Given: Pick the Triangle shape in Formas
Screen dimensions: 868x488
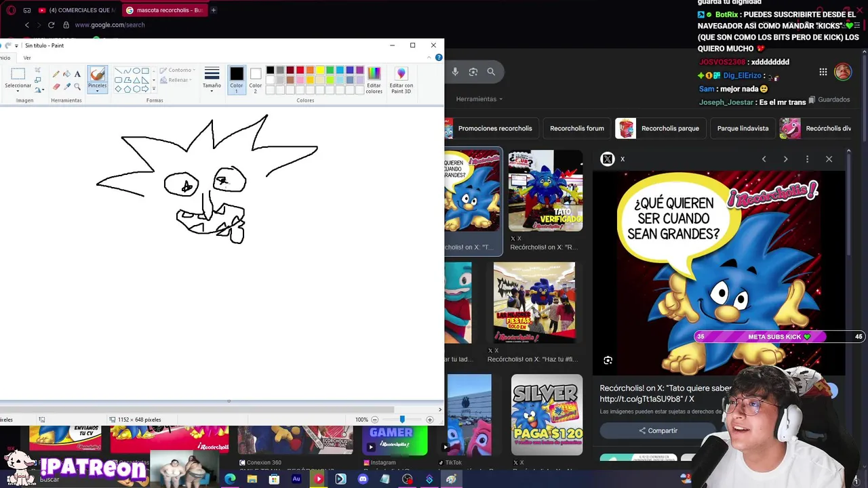Looking at the screenshot, I should [136, 80].
